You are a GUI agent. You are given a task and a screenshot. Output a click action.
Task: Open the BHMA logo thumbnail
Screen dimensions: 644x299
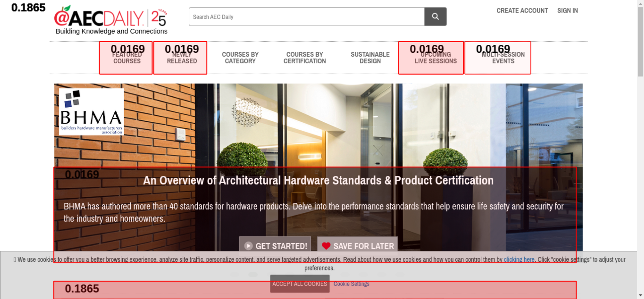coord(91,112)
